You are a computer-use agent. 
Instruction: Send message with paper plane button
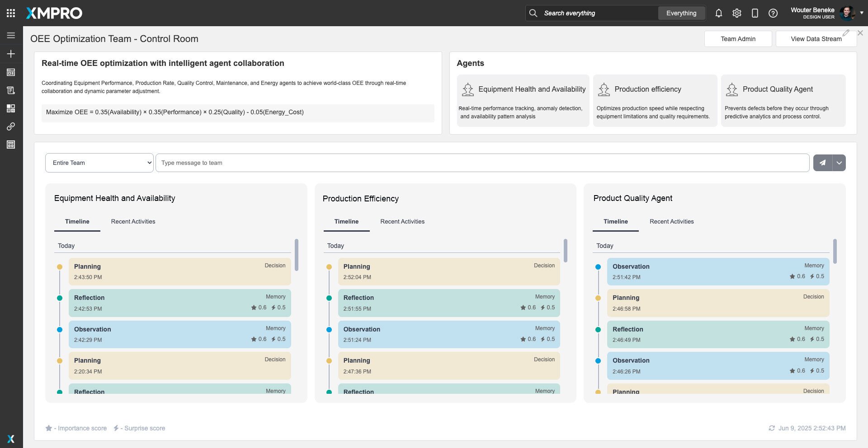click(x=822, y=163)
